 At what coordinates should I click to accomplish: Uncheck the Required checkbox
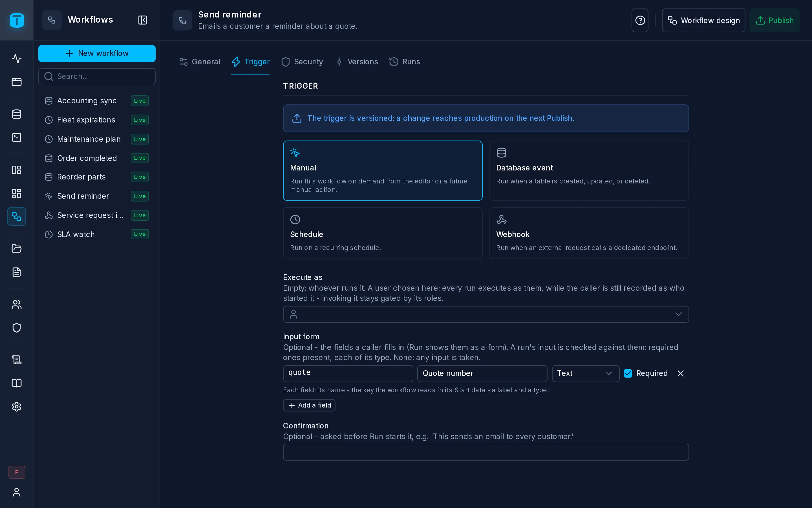pos(627,373)
